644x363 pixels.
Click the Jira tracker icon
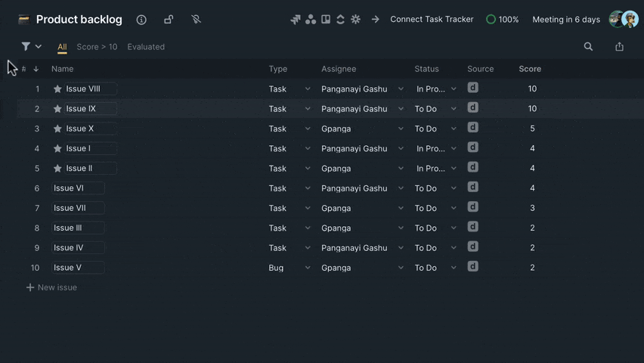[296, 20]
